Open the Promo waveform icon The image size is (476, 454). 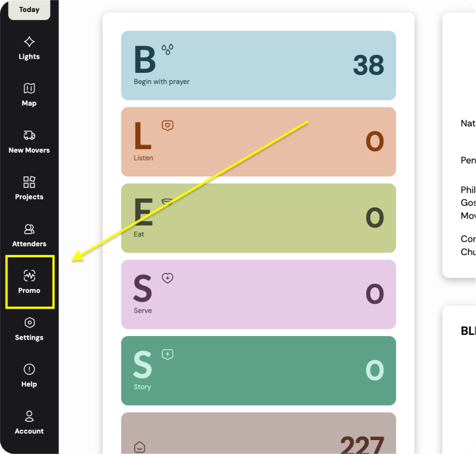click(x=29, y=275)
